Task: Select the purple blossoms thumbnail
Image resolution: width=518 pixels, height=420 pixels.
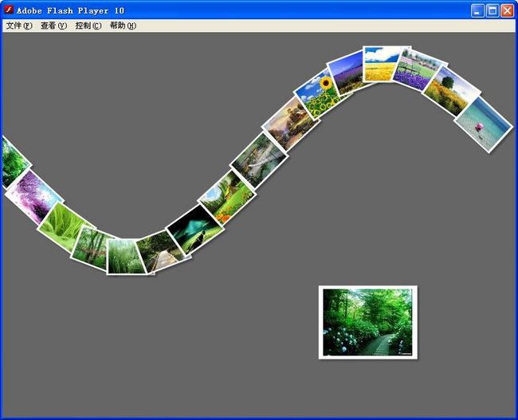Action: pos(33,198)
